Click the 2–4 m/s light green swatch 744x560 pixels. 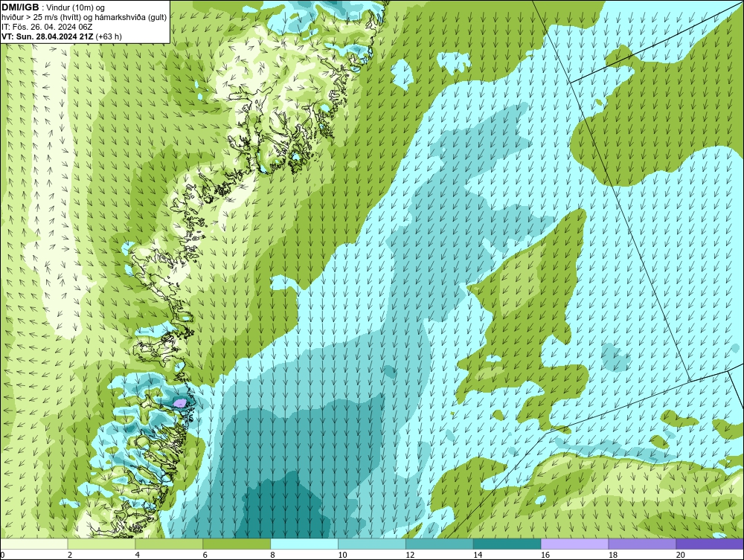coord(101,544)
